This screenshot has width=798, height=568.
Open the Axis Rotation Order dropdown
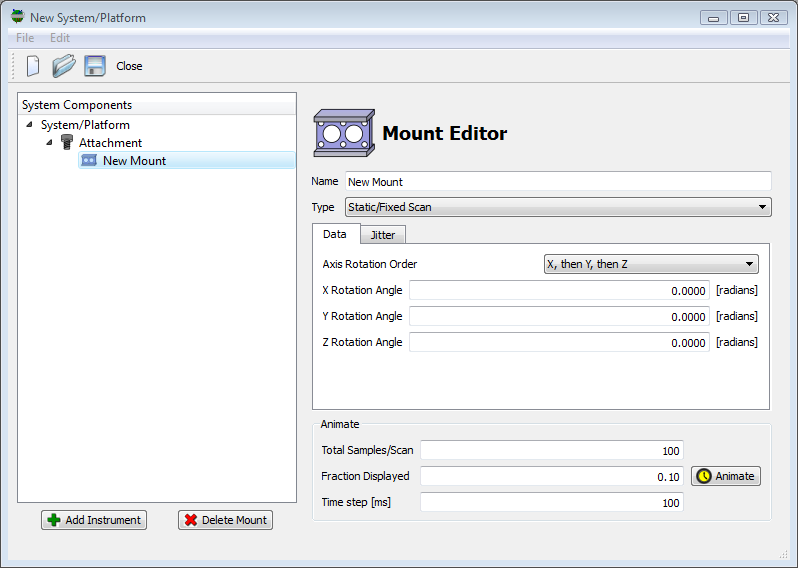649,264
